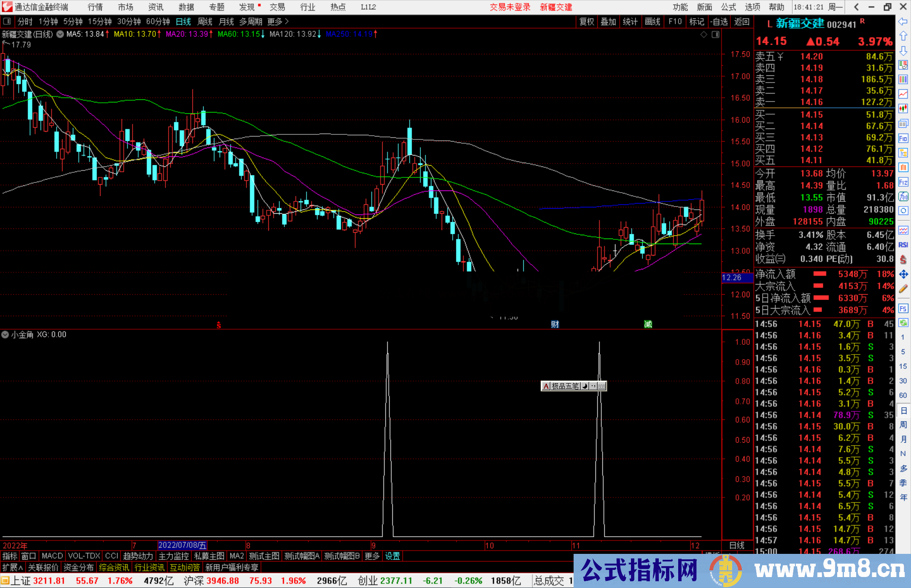Click the 设置 link in indicator bar
This screenshot has height=588, width=911.
(x=392, y=556)
